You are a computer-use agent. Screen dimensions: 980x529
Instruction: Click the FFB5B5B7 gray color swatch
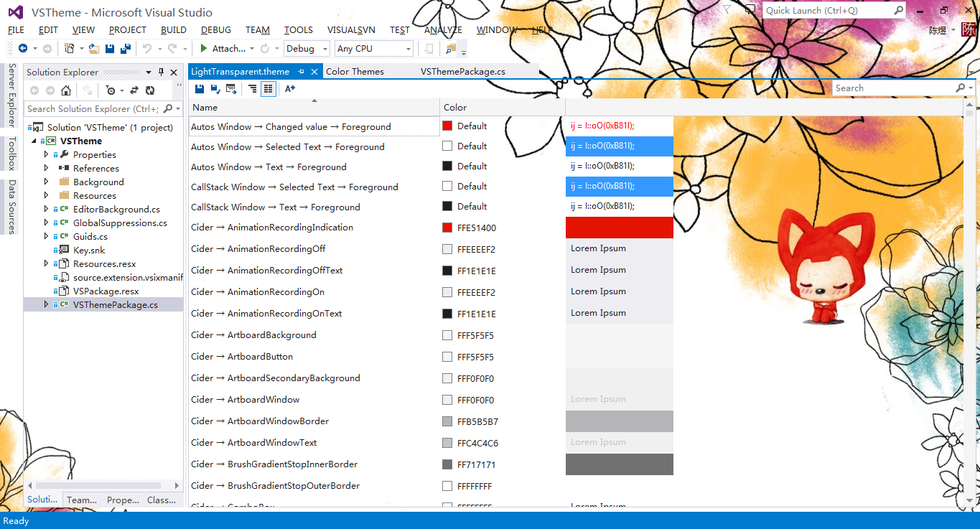447,421
